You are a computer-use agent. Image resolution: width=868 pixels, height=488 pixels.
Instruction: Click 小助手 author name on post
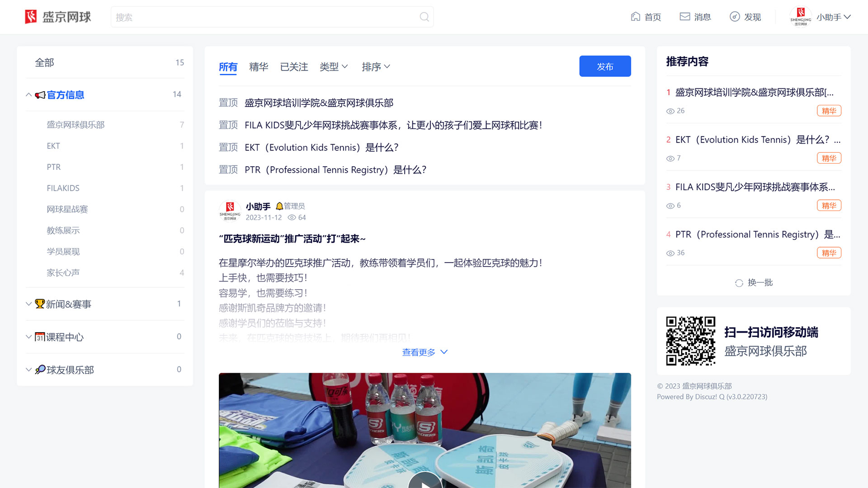[258, 206]
